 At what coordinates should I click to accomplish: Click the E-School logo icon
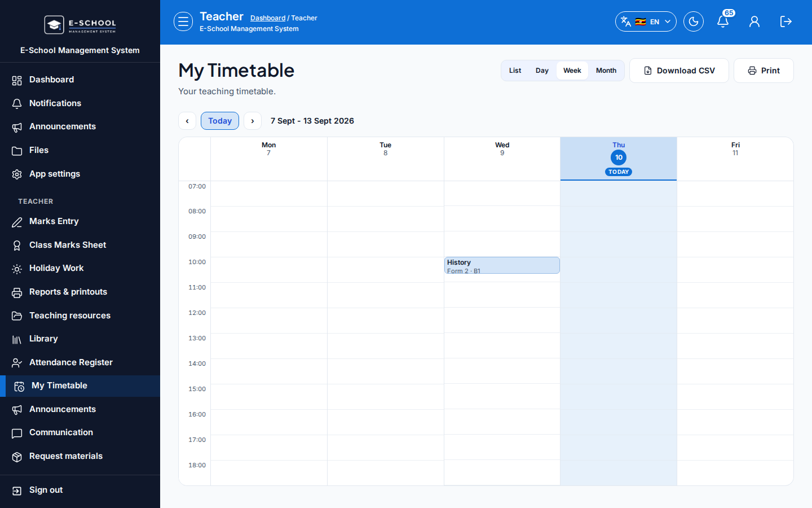(54, 25)
